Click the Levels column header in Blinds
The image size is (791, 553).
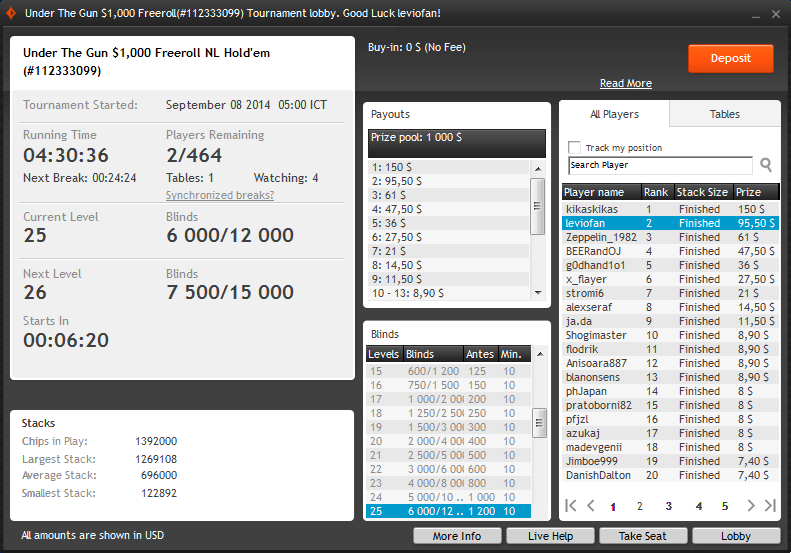(384, 354)
